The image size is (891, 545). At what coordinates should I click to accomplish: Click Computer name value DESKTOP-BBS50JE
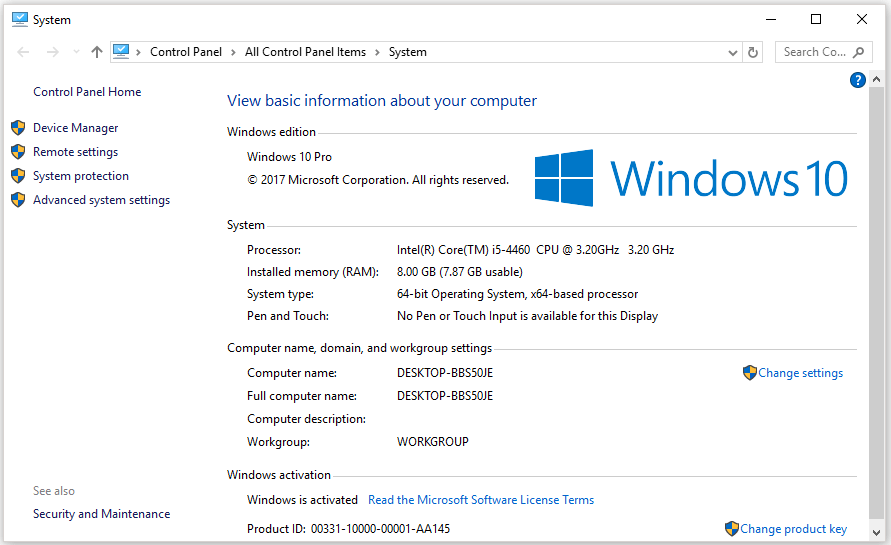pos(445,373)
